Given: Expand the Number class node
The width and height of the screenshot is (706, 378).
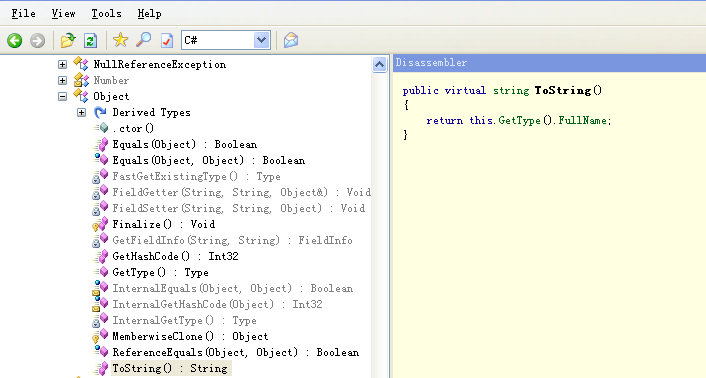Looking at the screenshot, I should coord(63,81).
